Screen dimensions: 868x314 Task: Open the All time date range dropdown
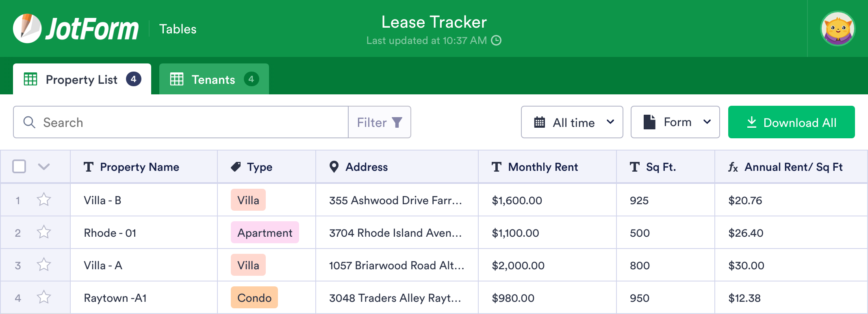572,122
